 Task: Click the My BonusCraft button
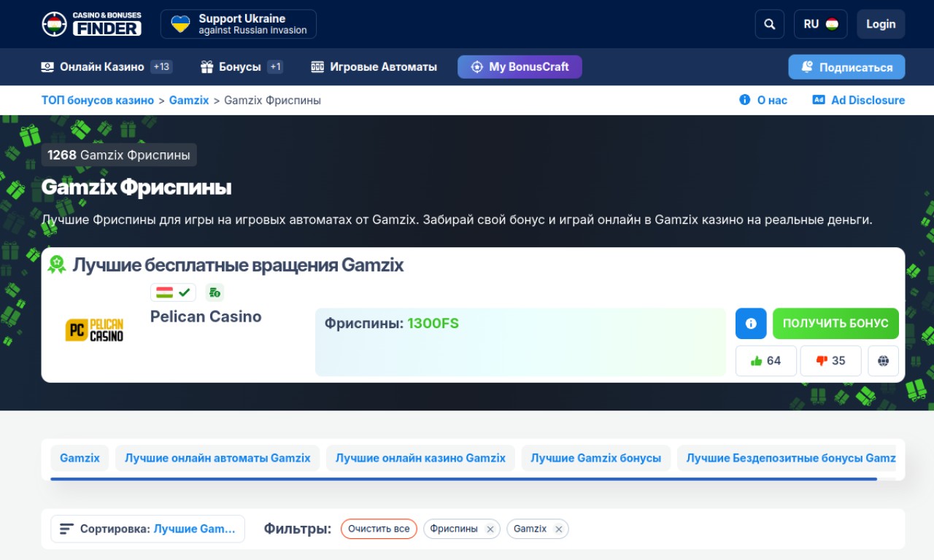pos(520,67)
